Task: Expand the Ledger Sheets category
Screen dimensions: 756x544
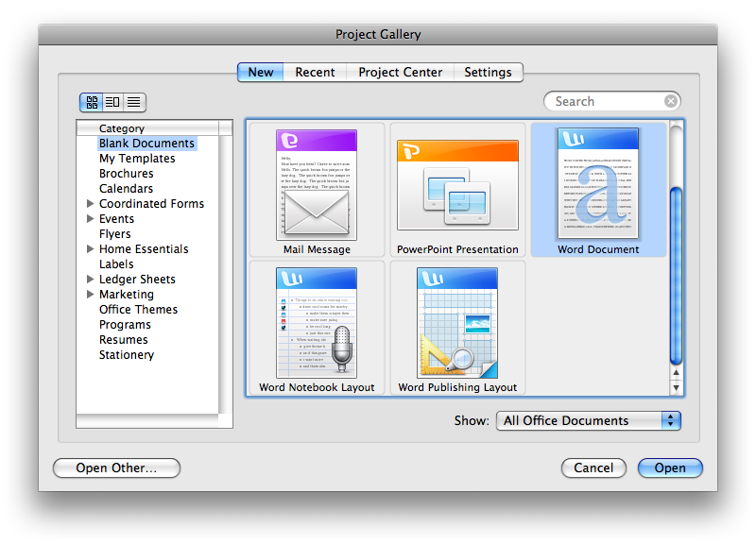Action: point(91,279)
